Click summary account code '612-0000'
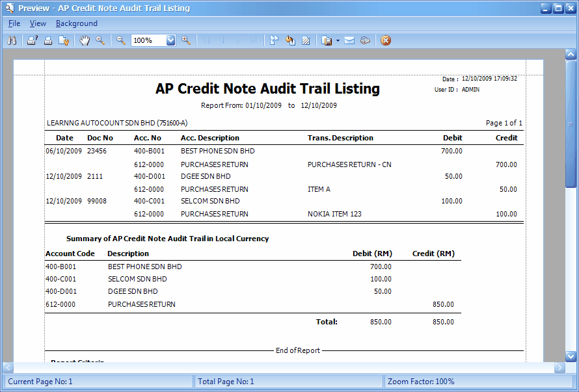 61,304
